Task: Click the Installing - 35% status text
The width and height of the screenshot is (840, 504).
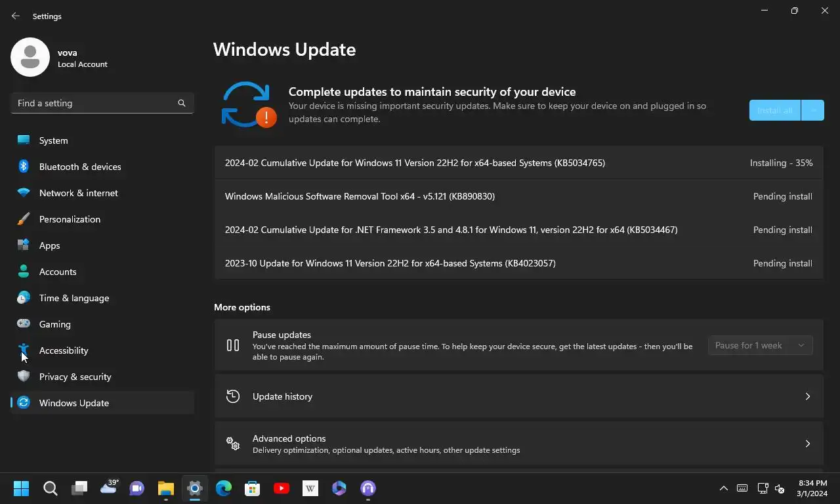Action: tap(782, 163)
